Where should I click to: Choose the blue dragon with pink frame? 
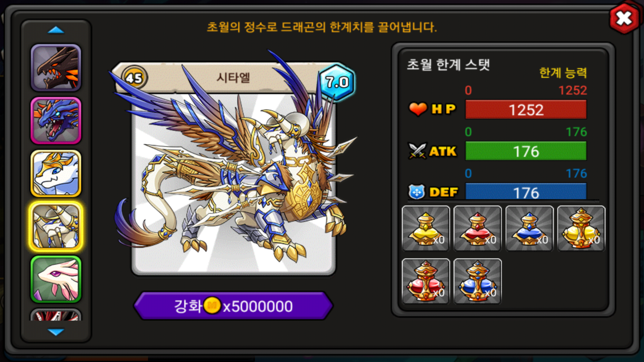tap(56, 121)
